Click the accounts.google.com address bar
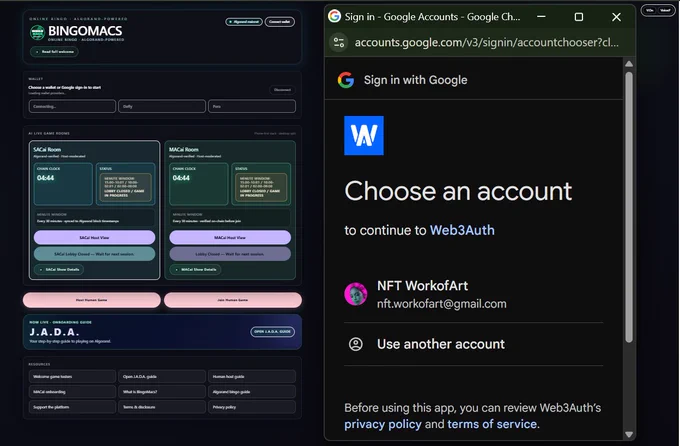The width and height of the screenshot is (680, 446). [x=487, y=43]
